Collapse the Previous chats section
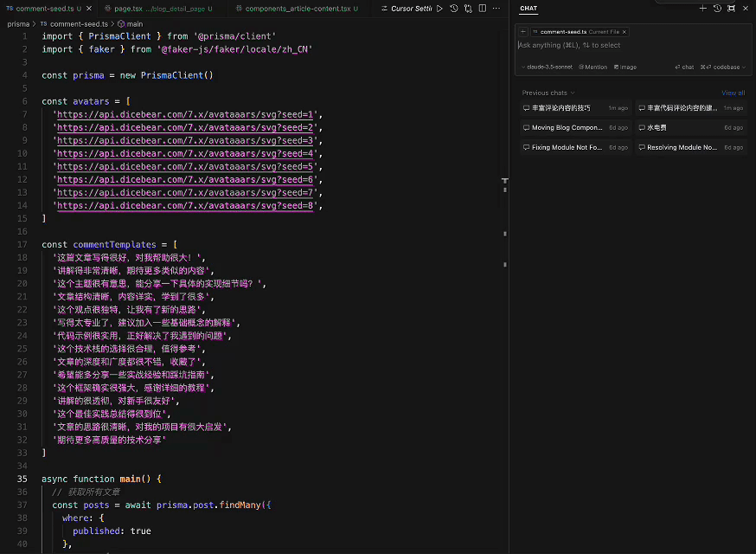 (548, 93)
